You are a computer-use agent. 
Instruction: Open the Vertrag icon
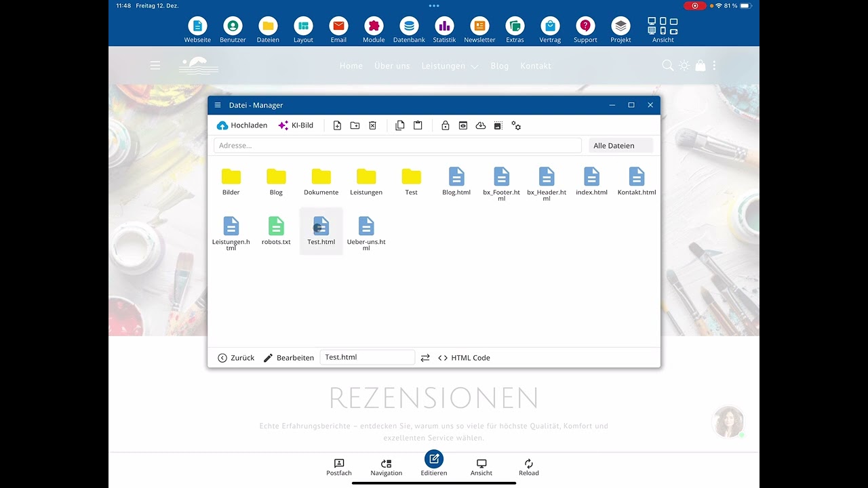click(x=550, y=30)
